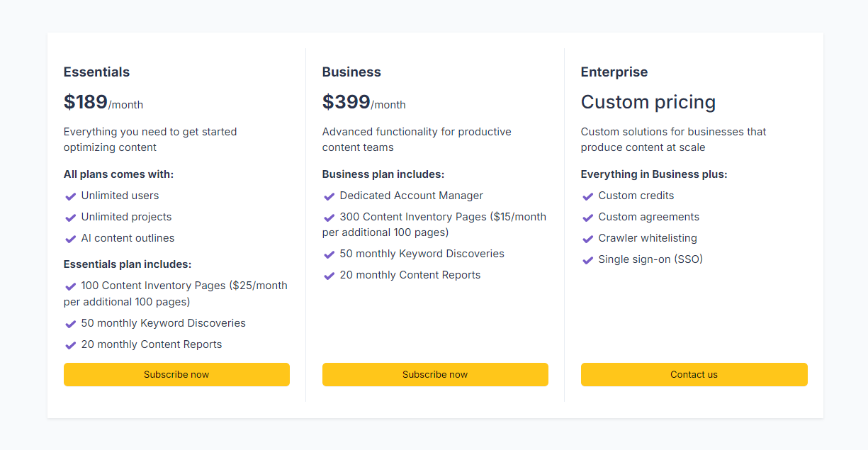Click the Business plan heading
The image size is (868, 450).
351,72
